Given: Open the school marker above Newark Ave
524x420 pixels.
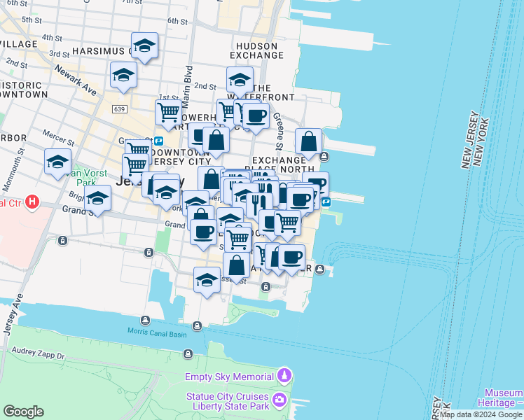Looking at the screenshot, I should point(123,75).
